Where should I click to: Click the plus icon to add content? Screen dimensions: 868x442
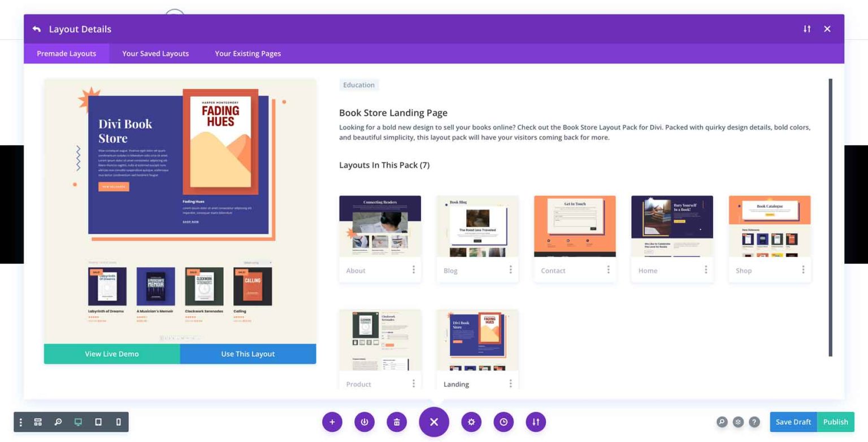tap(332, 422)
